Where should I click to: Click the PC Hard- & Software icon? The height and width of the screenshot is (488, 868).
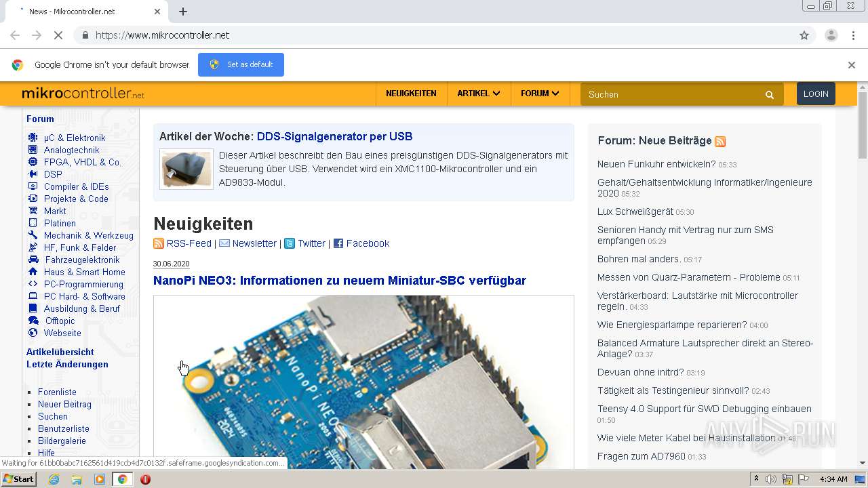click(33, 296)
